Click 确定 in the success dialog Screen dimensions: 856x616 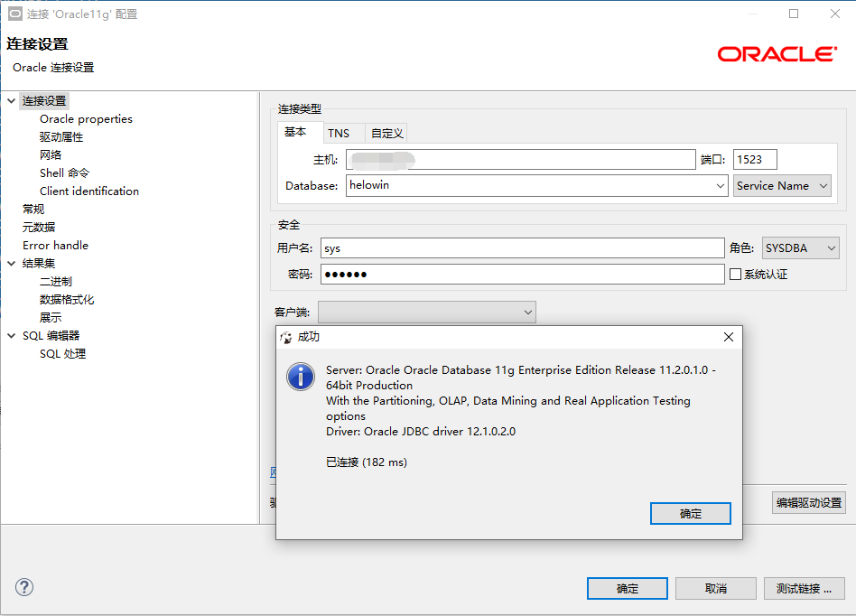point(690,513)
